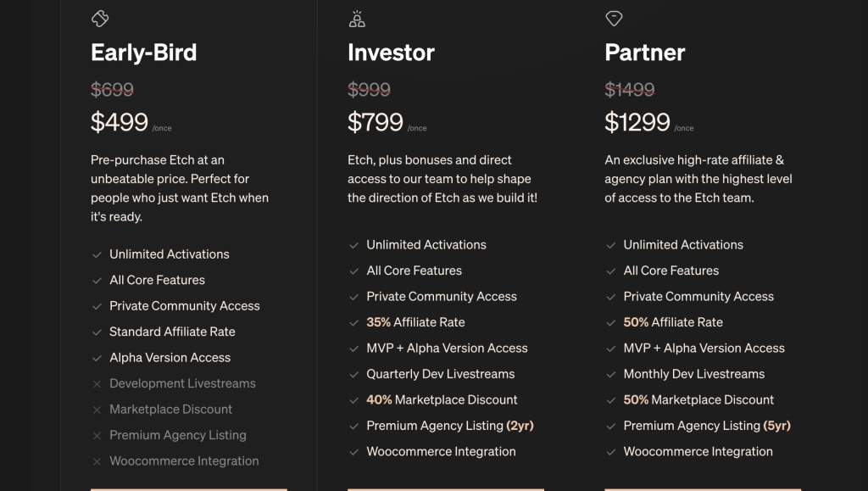Viewport: 868px width, 491px height.
Task: Click the $1299 Partner price
Action: pyautogui.click(x=637, y=122)
